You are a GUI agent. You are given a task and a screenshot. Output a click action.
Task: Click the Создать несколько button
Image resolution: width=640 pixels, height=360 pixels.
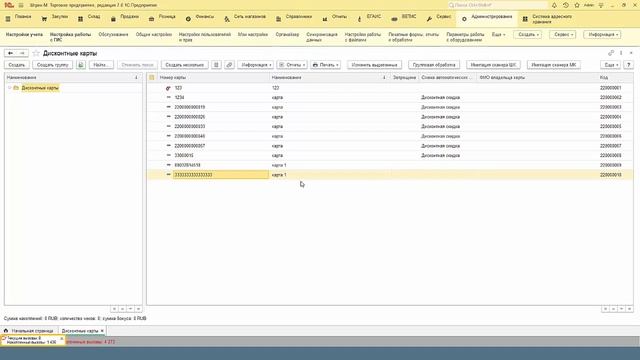[x=184, y=65]
